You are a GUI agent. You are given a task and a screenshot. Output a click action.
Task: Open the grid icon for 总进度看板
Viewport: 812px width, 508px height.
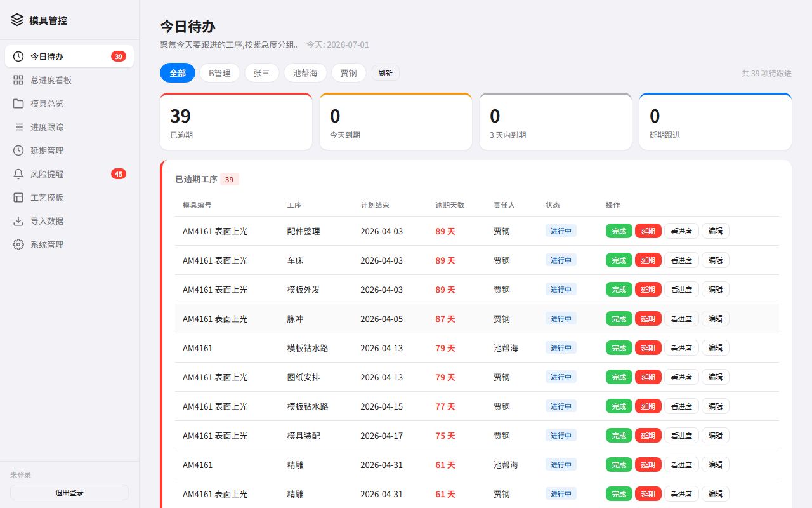click(18, 80)
